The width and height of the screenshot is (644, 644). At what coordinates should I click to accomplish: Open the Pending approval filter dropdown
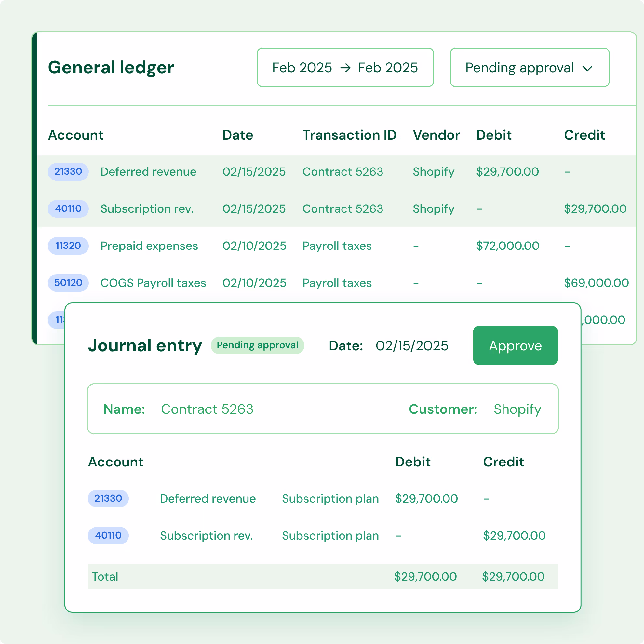click(529, 68)
